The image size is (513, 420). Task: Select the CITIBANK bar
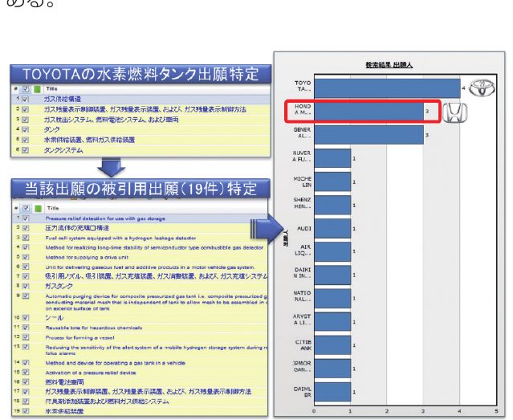point(332,345)
